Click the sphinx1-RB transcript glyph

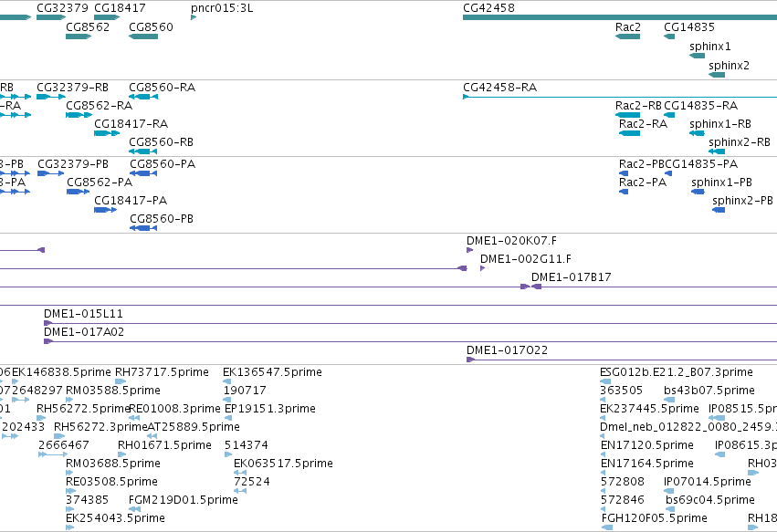coord(698,133)
